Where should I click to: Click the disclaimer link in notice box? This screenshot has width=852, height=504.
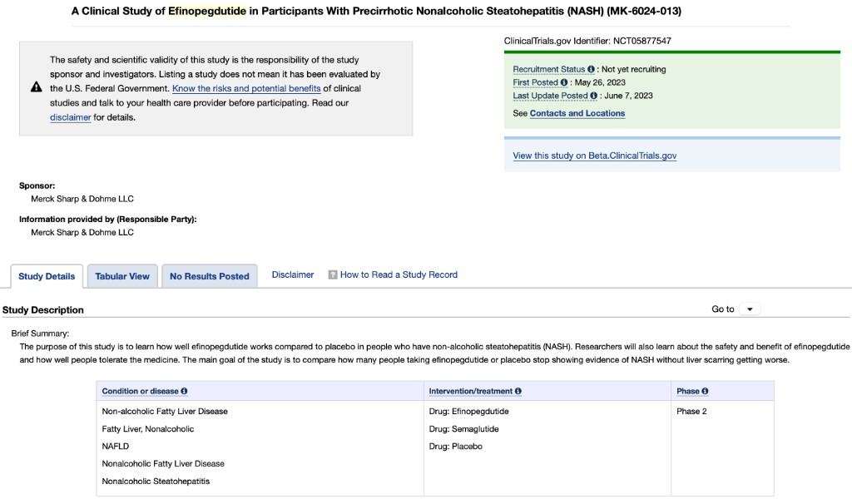(70, 117)
